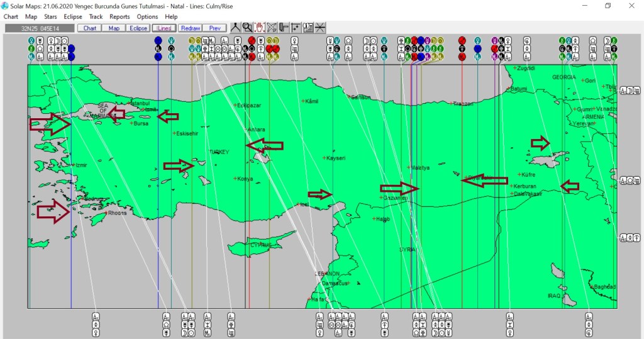Click the info report sheet icon
This screenshot has width=644, height=339.
(308, 28)
